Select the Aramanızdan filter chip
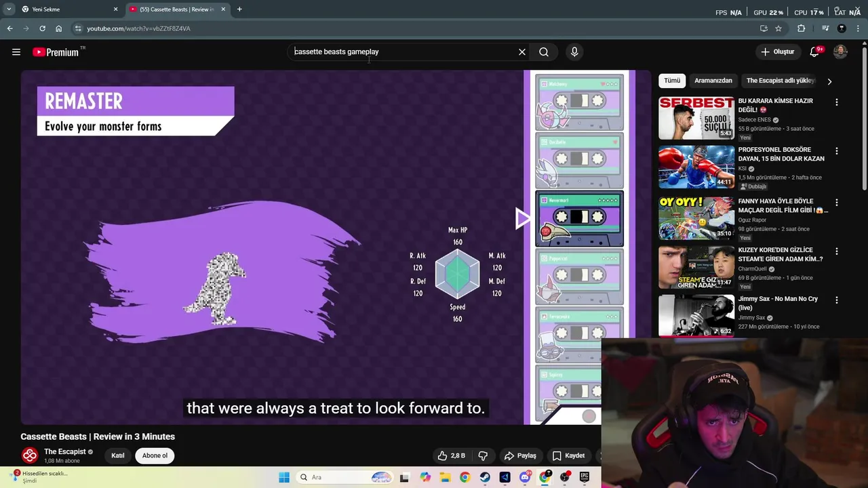This screenshot has width=868, height=488. click(x=713, y=81)
